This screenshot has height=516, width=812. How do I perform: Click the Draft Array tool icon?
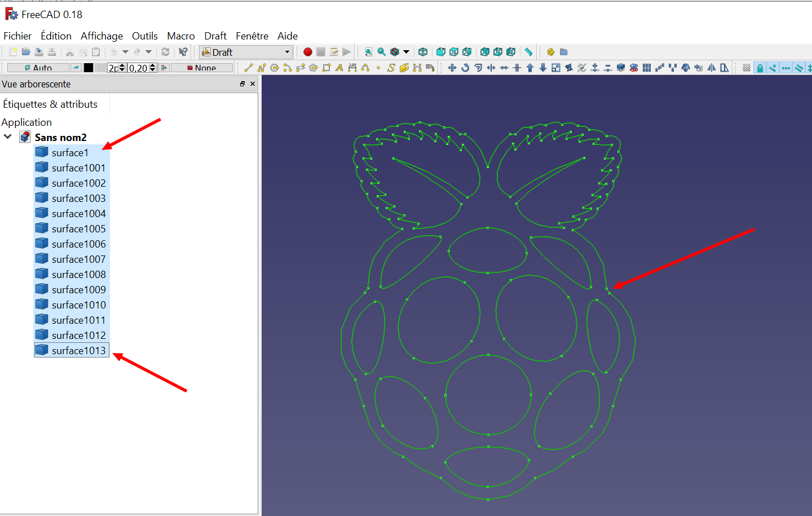pos(647,68)
